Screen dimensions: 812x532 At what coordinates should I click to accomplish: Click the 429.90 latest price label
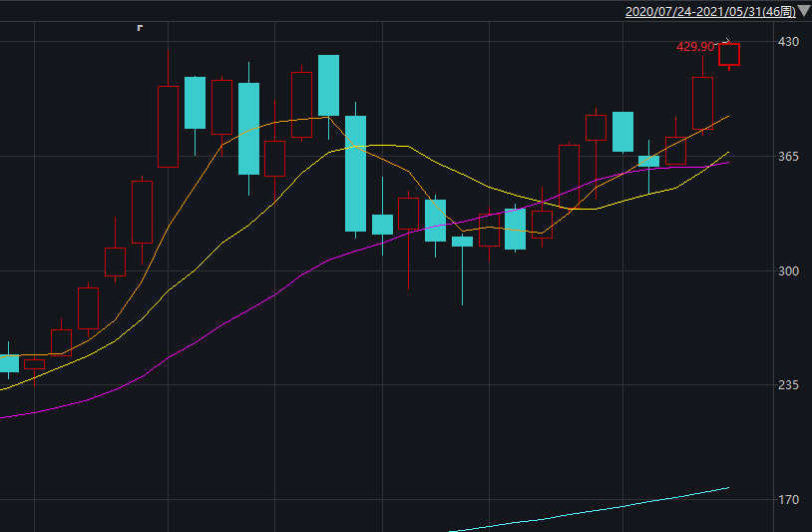point(695,47)
